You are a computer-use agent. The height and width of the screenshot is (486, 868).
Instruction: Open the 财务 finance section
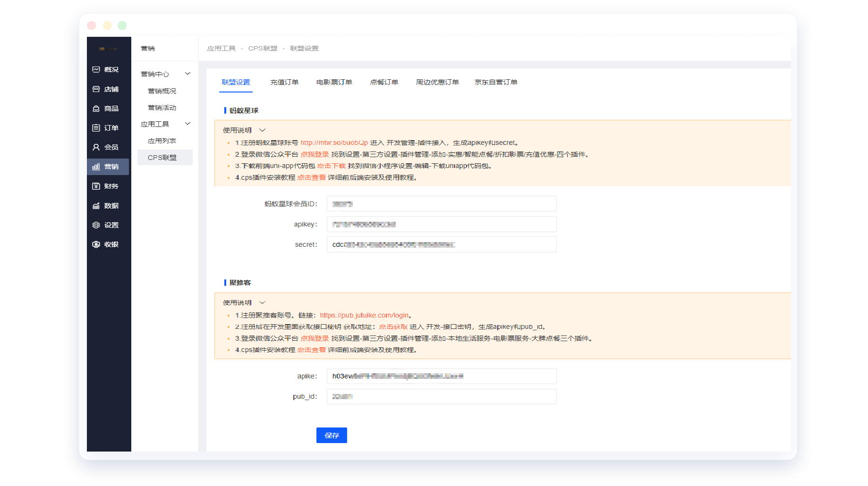[x=108, y=186]
